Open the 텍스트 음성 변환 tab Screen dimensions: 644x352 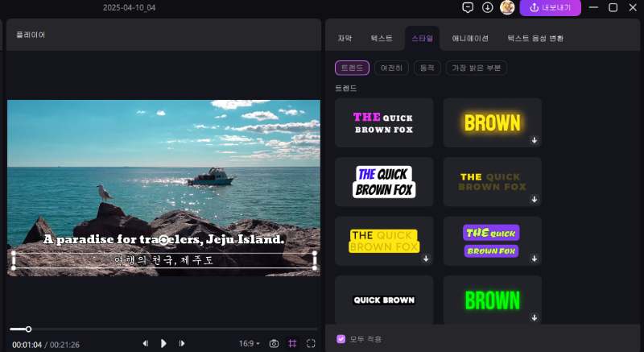point(535,38)
